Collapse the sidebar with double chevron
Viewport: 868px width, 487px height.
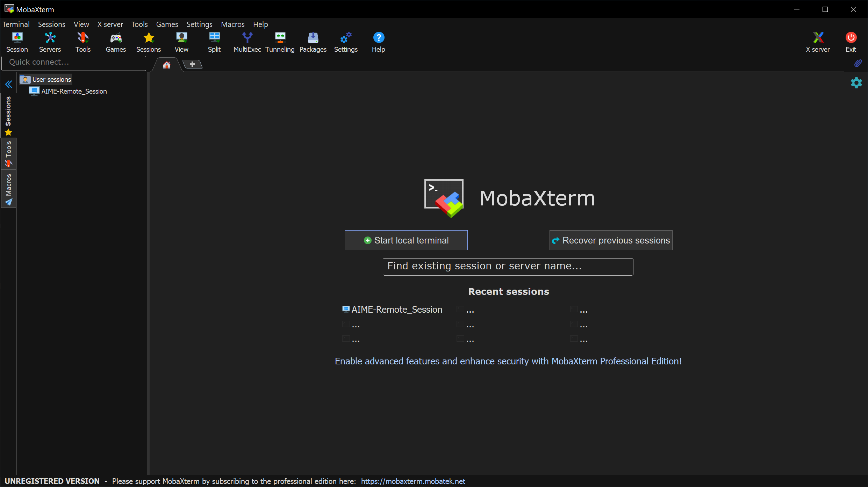pyautogui.click(x=9, y=84)
